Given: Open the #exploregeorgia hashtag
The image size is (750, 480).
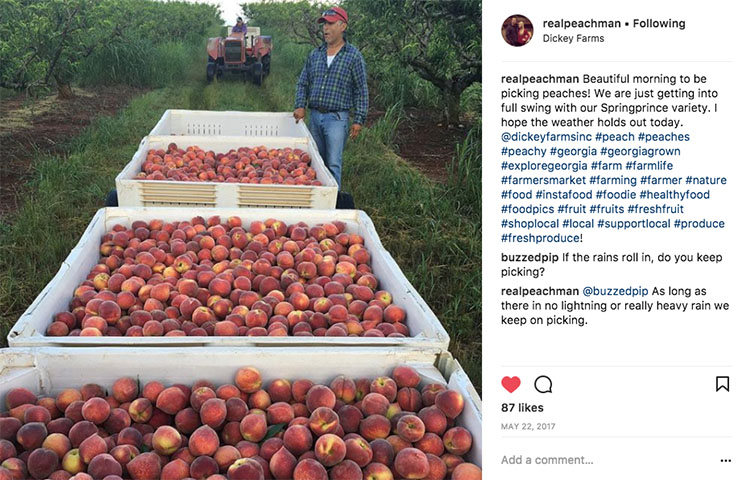Looking at the screenshot, I should pos(544,166).
